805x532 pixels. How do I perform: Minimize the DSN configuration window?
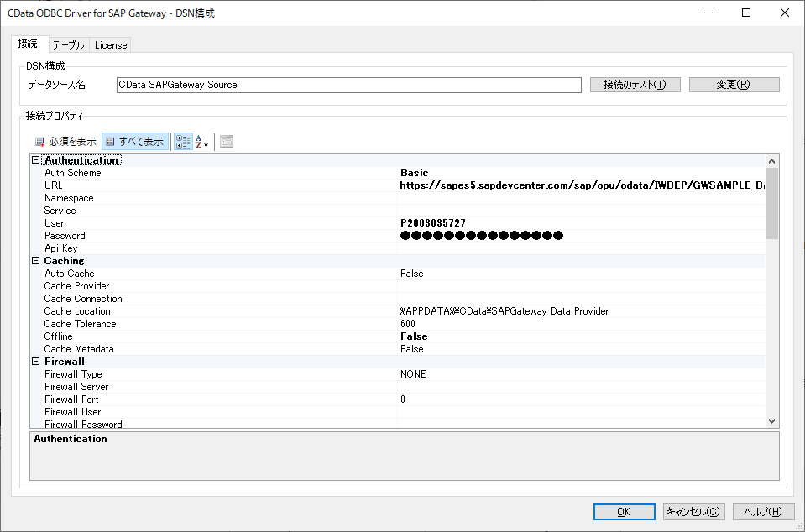(708, 13)
